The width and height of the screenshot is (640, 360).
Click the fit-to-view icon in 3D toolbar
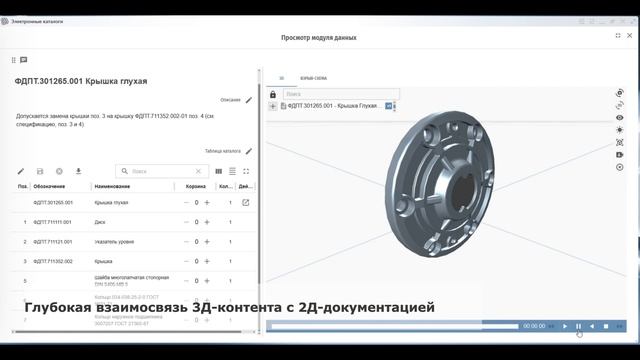[x=620, y=142]
